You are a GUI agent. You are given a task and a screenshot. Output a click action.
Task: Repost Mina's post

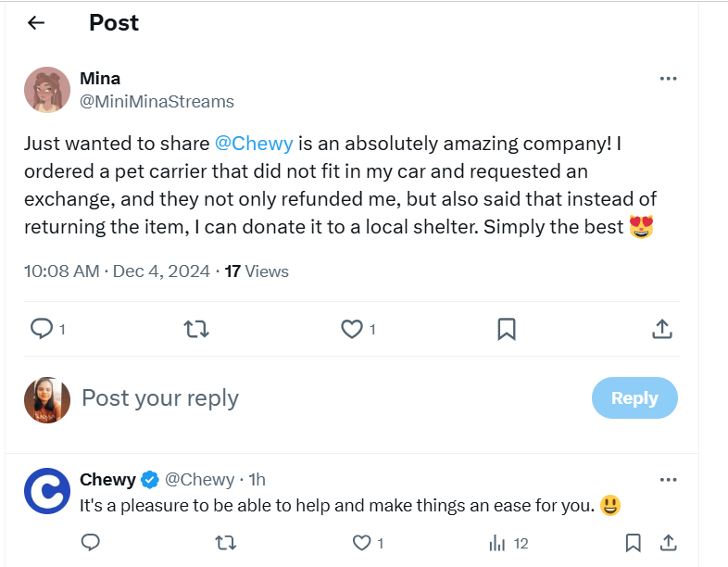click(196, 328)
